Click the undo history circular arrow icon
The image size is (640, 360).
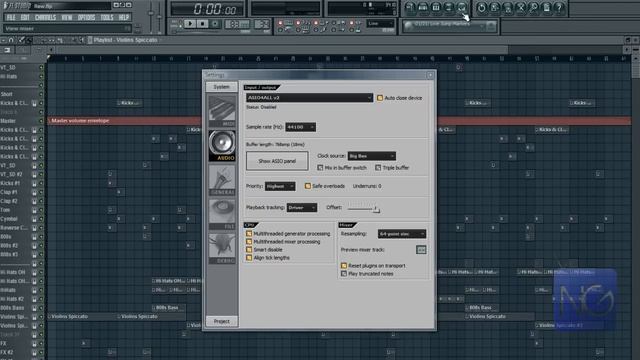[482, 8]
